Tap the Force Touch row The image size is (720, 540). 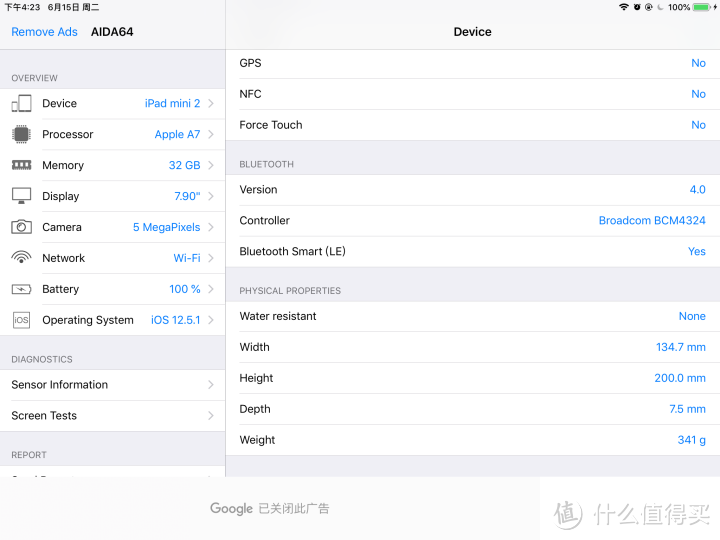472,125
